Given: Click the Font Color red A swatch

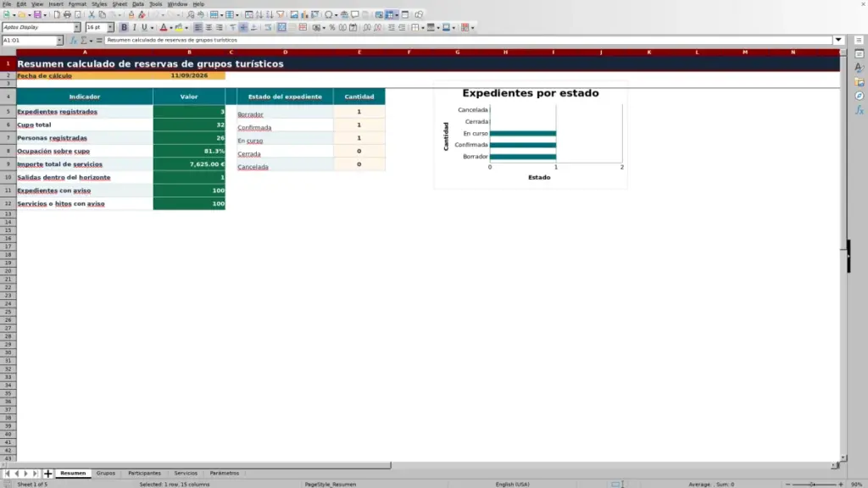Looking at the screenshot, I should (x=164, y=27).
